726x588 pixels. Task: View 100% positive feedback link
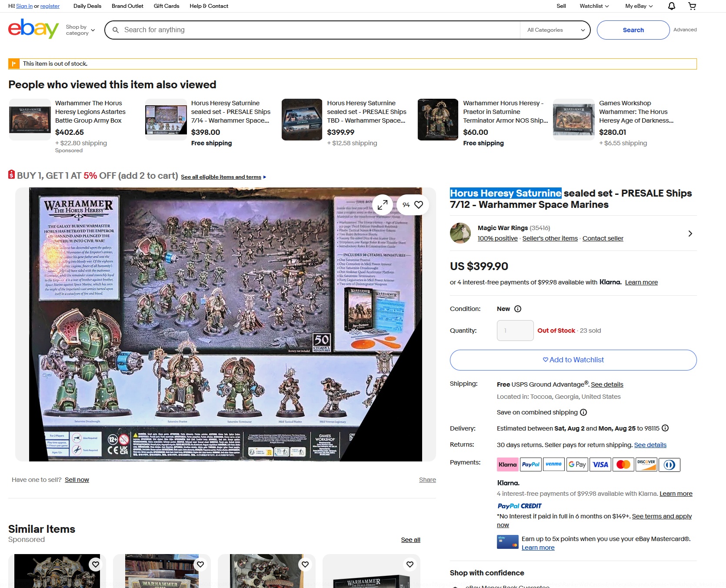point(498,238)
